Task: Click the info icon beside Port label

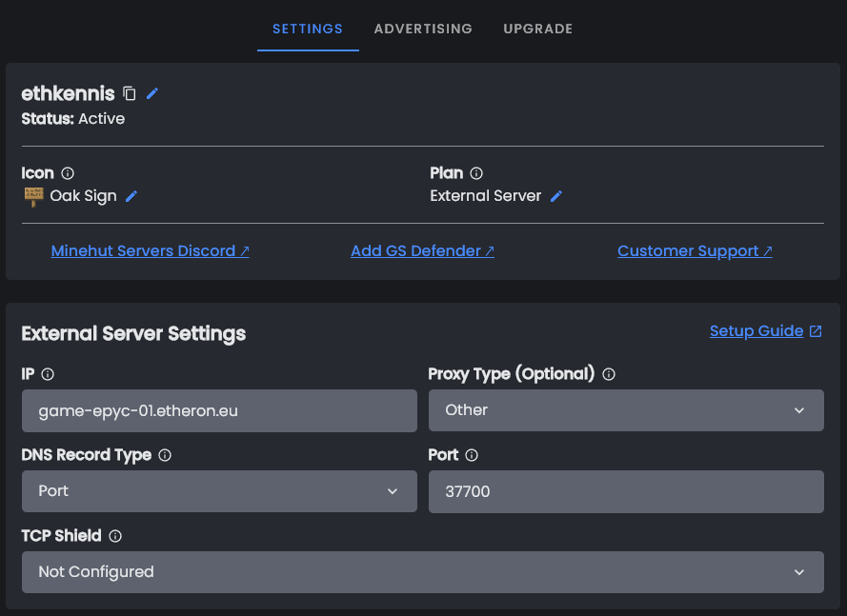Action: tap(472, 455)
